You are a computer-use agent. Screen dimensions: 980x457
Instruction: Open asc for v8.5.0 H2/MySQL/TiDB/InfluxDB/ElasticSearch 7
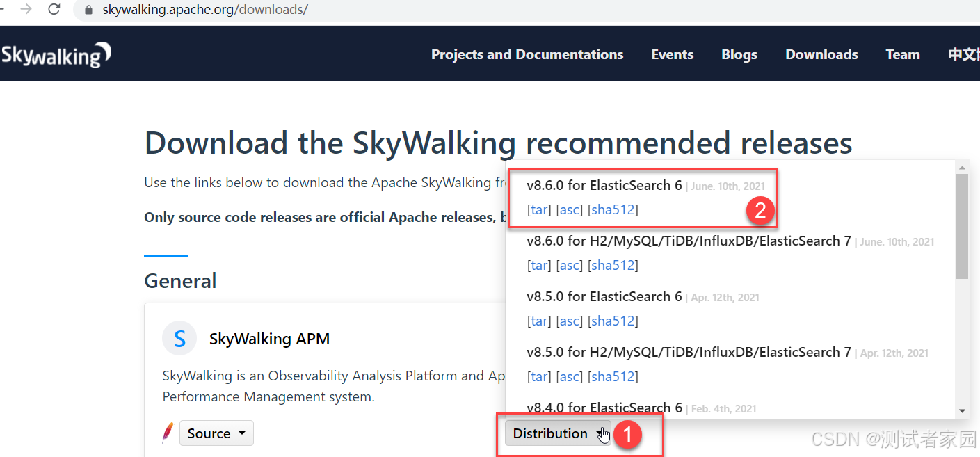click(570, 376)
